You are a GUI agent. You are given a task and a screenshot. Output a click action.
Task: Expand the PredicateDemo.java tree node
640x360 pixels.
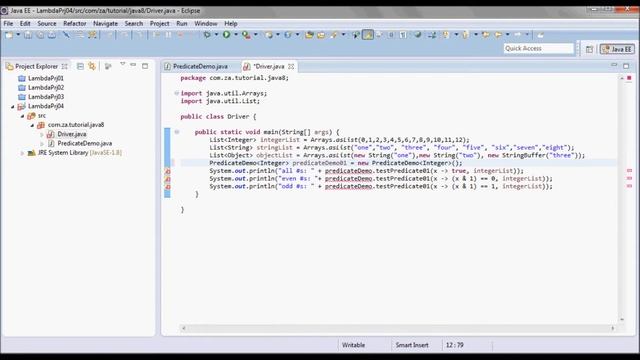pyautogui.click(x=42, y=144)
